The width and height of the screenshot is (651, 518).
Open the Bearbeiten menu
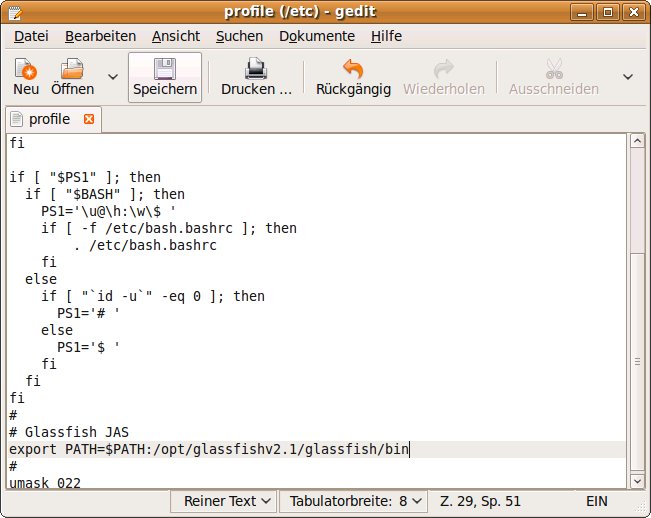100,36
